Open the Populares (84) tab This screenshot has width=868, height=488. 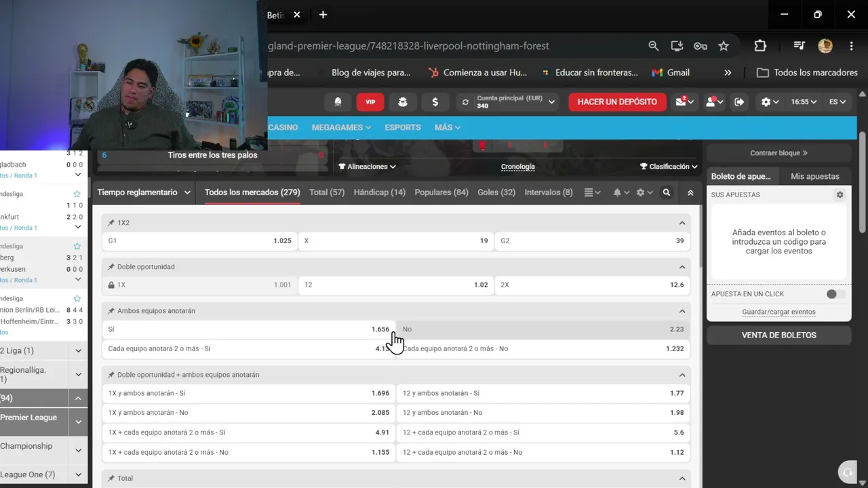(441, 192)
